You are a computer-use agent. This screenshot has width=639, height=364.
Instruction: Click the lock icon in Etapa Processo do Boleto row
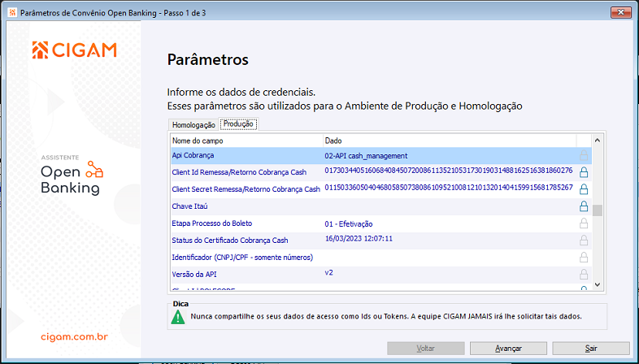click(x=584, y=223)
